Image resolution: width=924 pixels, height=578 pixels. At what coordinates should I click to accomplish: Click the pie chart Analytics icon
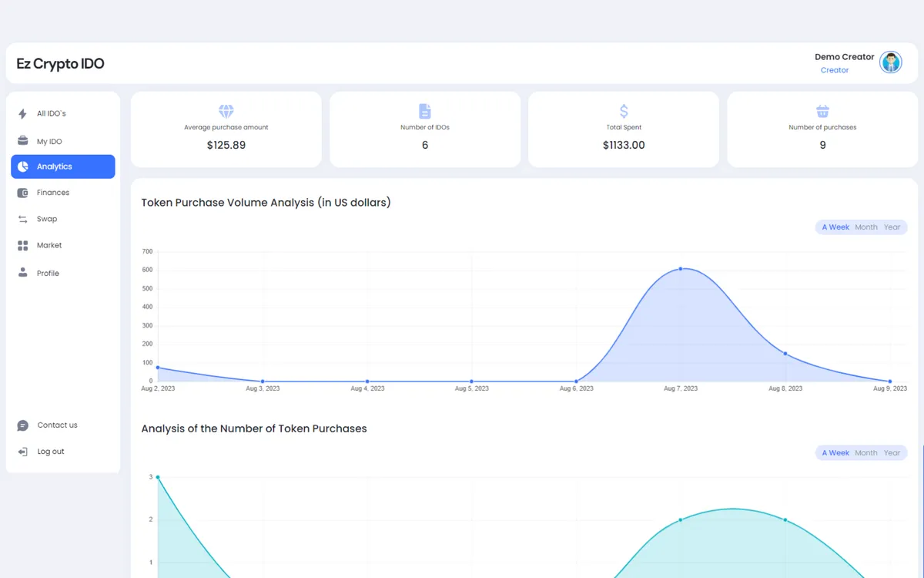[22, 166]
